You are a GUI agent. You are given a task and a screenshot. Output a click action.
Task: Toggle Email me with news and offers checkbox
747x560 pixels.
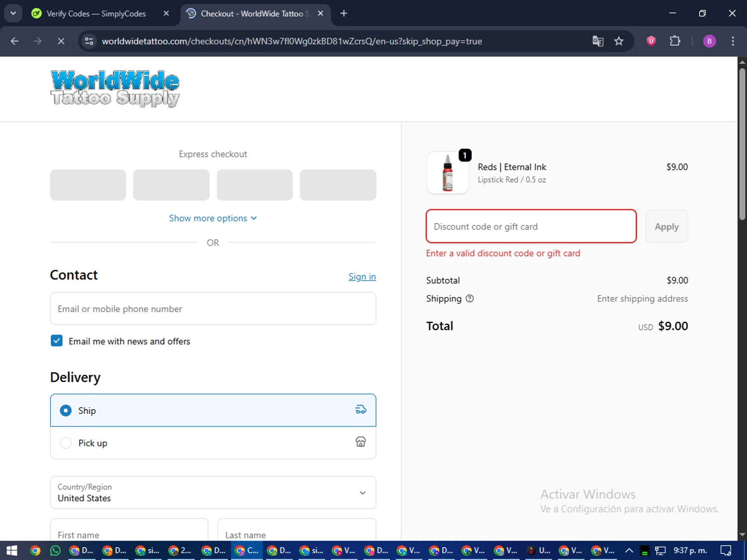(x=57, y=341)
